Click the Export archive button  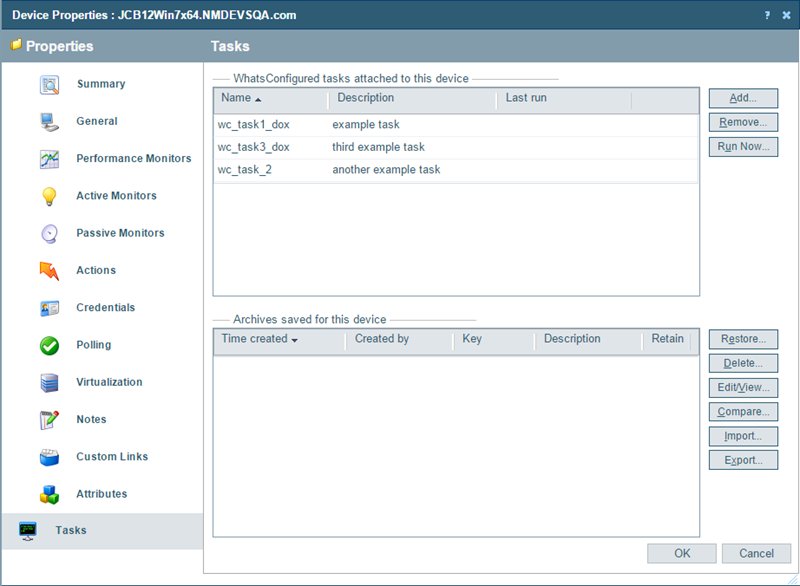tap(743, 459)
